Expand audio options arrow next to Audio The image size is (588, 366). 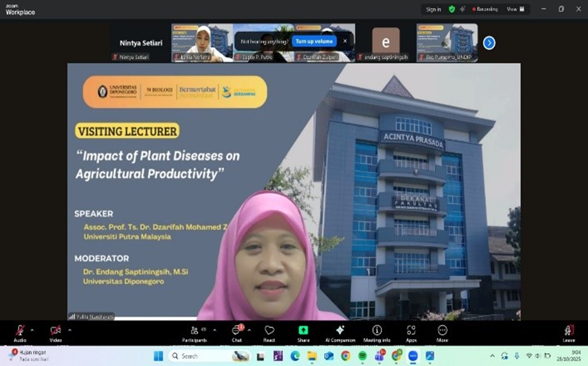pyautogui.click(x=34, y=330)
